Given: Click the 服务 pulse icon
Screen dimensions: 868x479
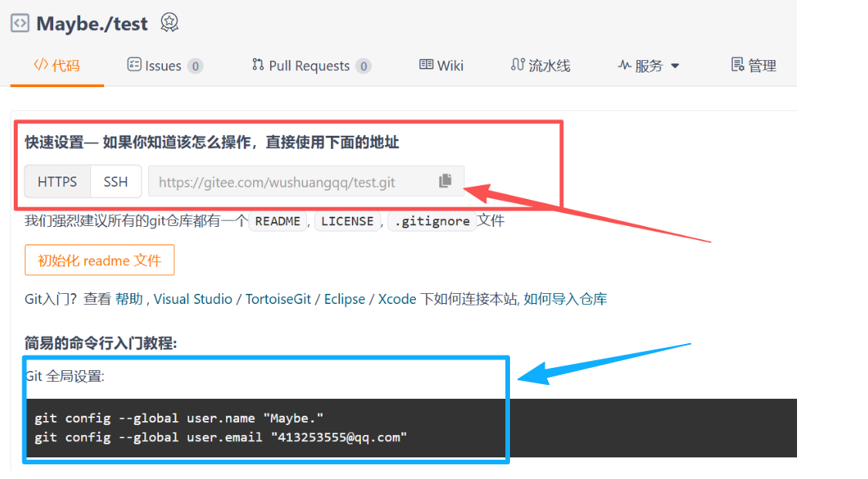Looking at the screenshot, I should [x=624, y=66].
